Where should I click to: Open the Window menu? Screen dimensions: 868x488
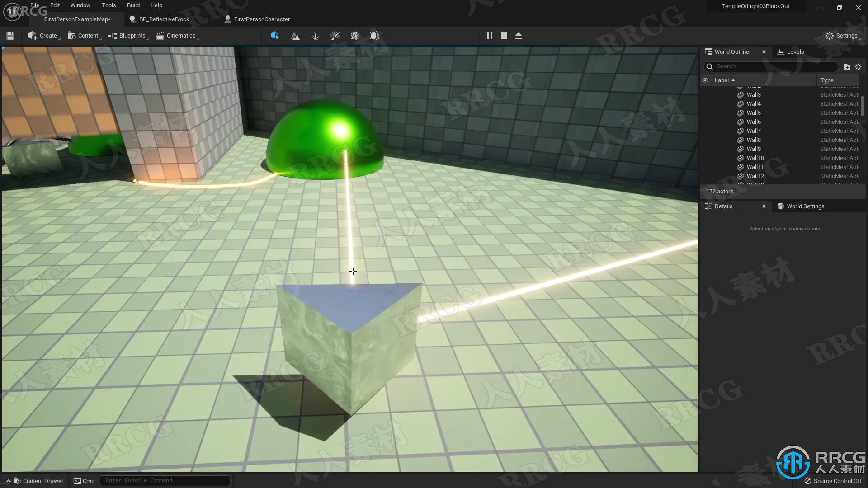(x=80, y=5)
